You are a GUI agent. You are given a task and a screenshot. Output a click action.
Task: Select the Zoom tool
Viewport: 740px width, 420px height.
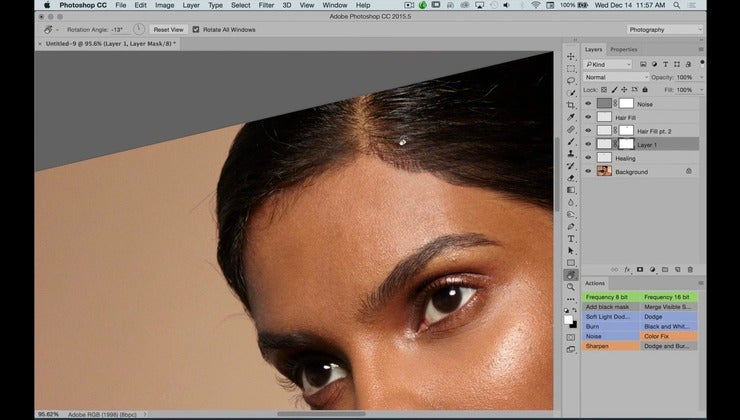click(x=571, y=287)
